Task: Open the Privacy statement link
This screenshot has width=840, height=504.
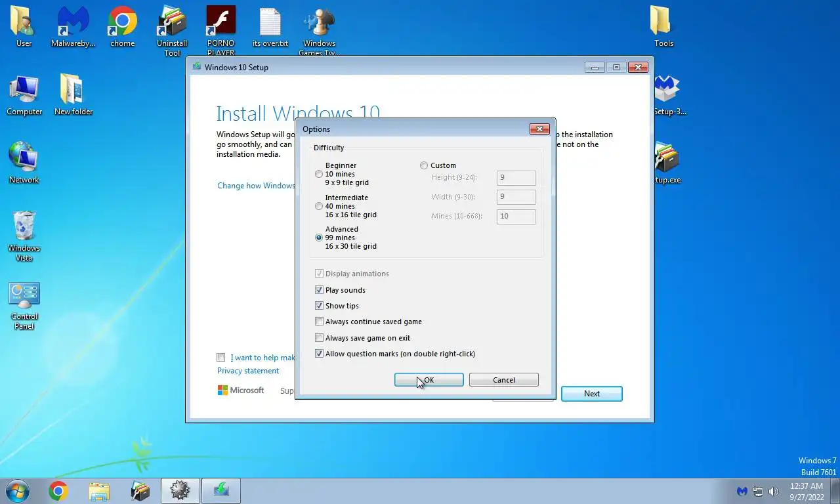Action: (x=248, y=371)
